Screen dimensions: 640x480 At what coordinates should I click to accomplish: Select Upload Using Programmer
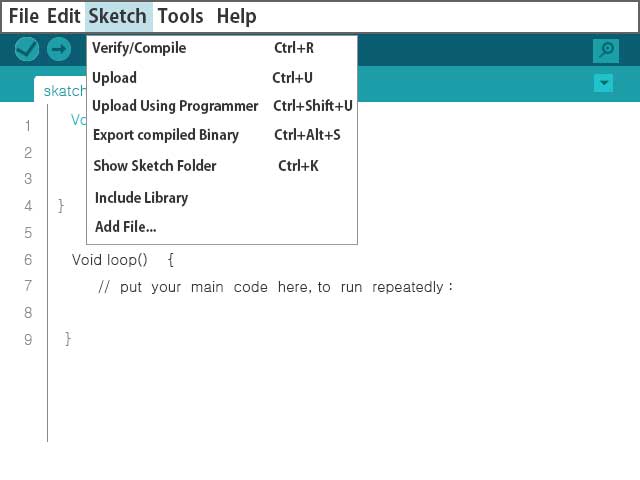click(x=222, y=106)
